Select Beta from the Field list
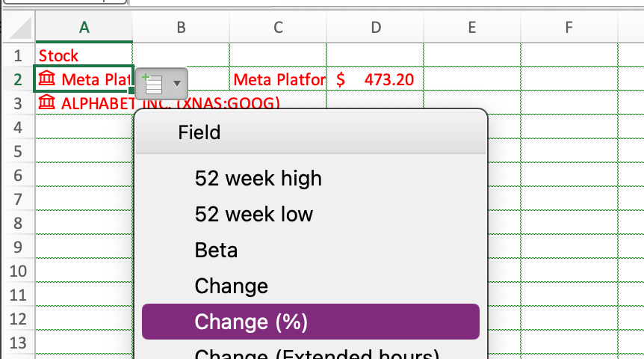 tap(311, 250)
